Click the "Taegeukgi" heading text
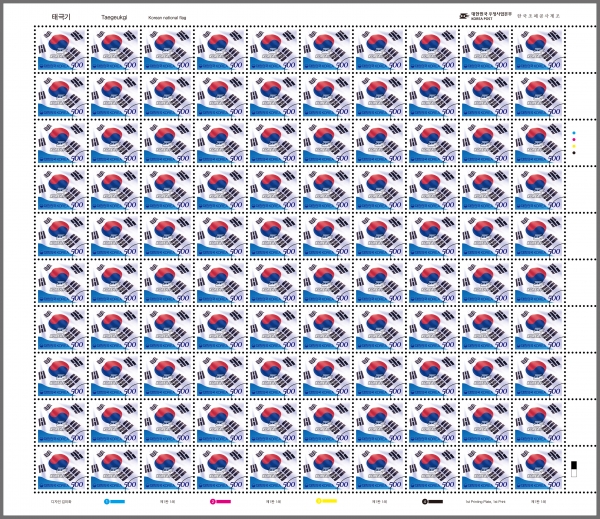 click(x=114, y=17)
